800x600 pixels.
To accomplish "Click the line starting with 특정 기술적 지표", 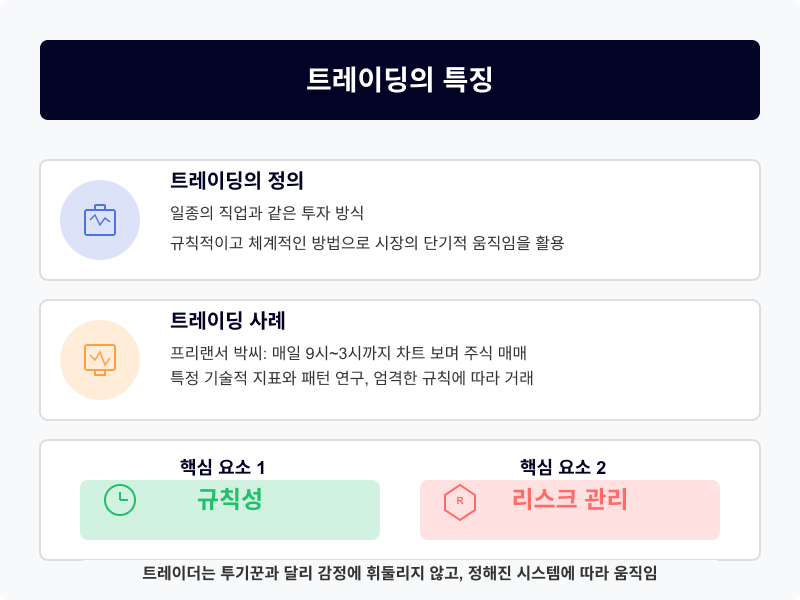I will [352, 378].
